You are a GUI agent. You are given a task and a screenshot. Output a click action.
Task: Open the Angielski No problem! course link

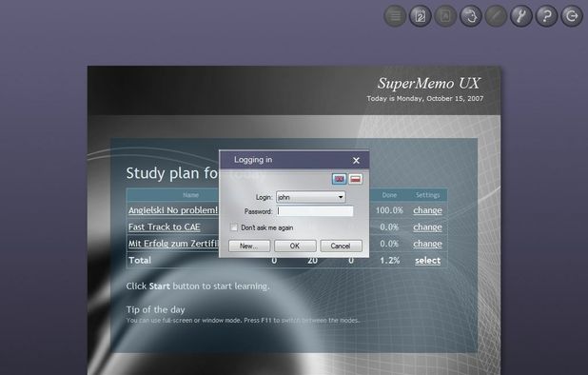click(173, 210)
